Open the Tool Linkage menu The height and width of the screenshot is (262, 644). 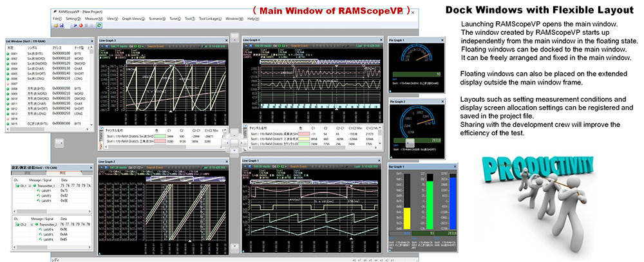tap(211, 19)
